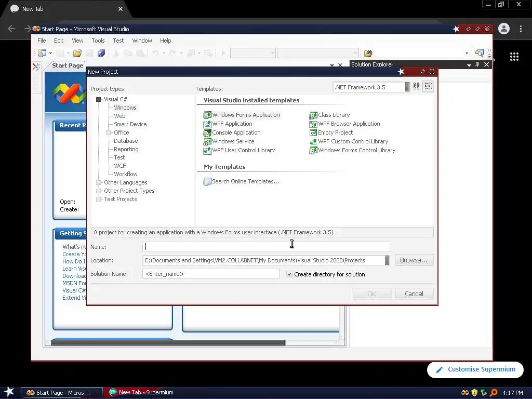Click in the project Name field
This screenshot has height=399, width=532.
[x=266, y=247]
